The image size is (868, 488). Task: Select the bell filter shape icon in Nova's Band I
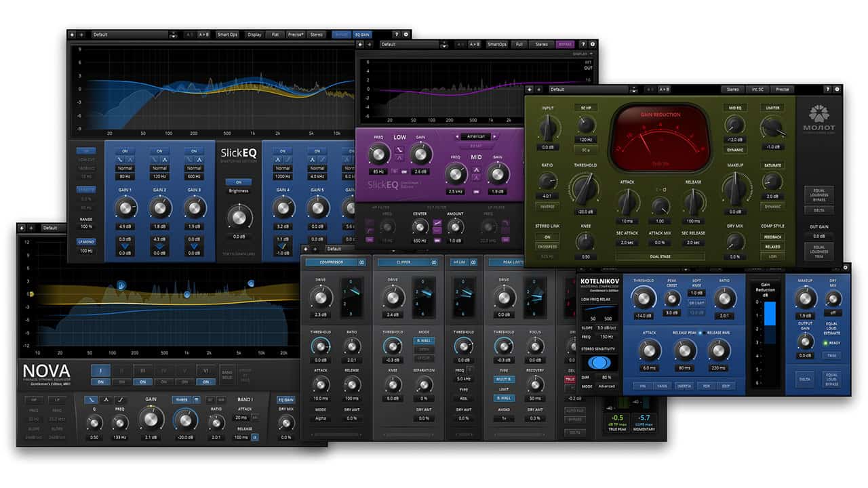click(105, 400)
